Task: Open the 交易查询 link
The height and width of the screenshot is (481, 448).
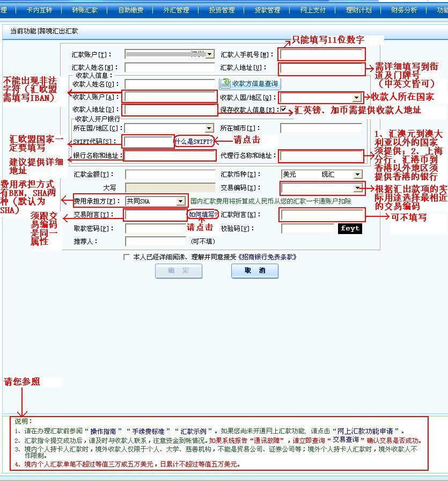Action: pos(346,440)
